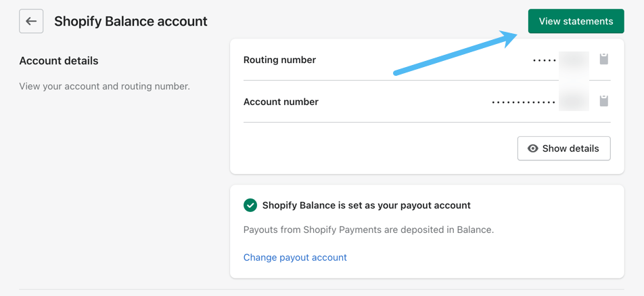The height and width of the screenshot is (296, 644).
Task: Click 'View your account and routing number' text
Action: pyautogui.click(x=104, y=86)
